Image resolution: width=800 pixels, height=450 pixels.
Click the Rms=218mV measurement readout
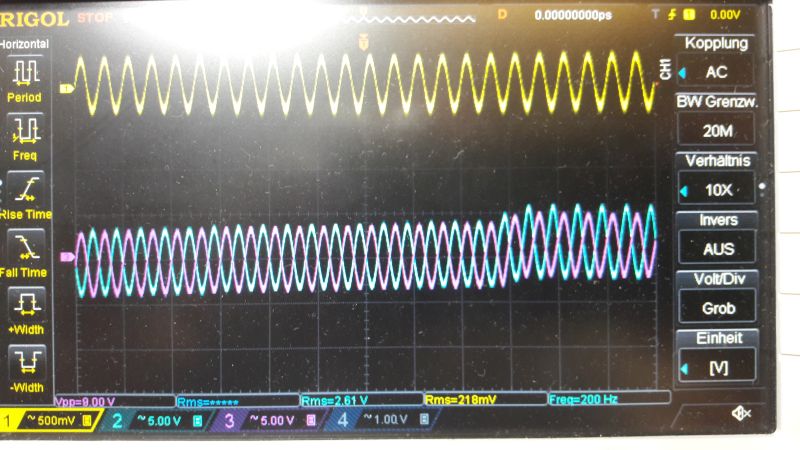[485, 399]
